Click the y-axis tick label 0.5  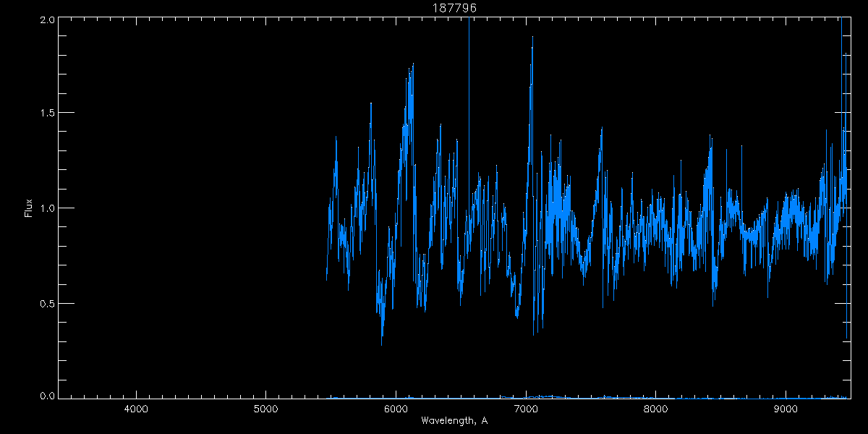pos(48,303)
